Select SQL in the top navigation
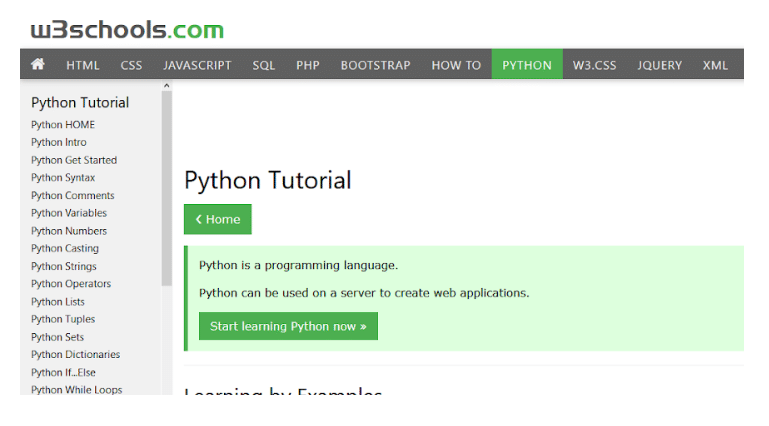 (x=264, y=65)
